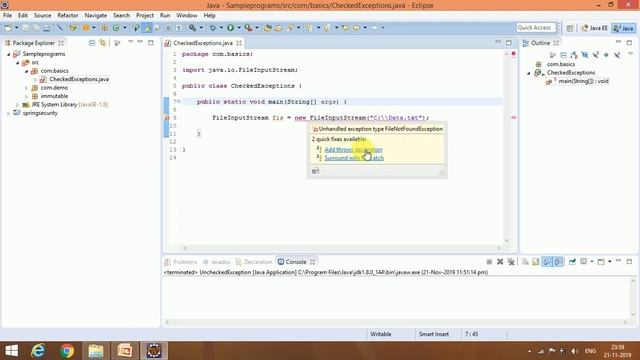Click Surround with try/catch quick fix

[354, 158]
